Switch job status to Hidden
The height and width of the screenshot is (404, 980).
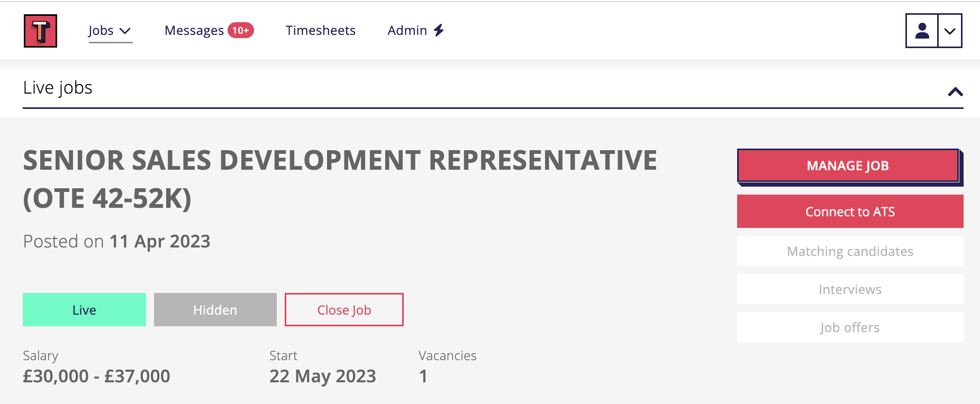click(x=215, y=310)
